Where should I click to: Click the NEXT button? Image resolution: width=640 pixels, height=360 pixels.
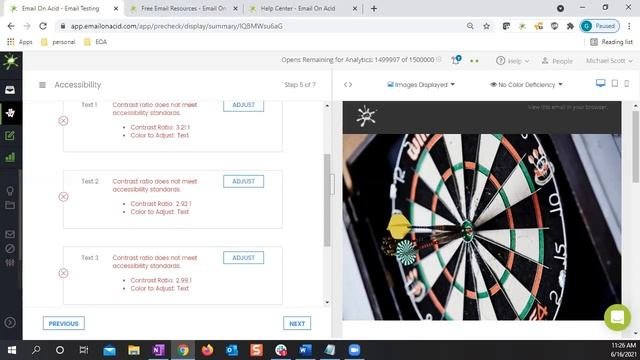pos(297,323)
